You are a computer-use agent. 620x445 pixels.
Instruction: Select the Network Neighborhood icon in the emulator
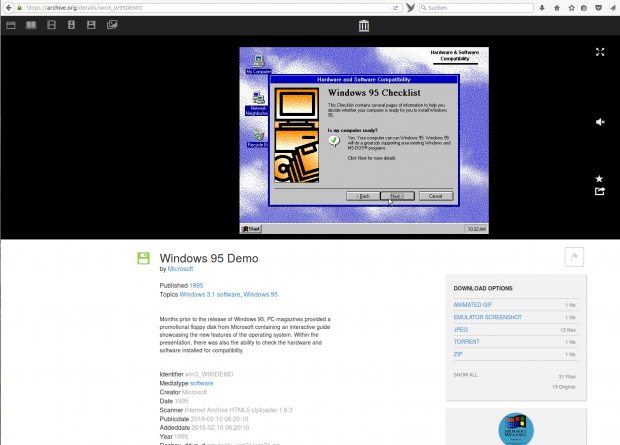tap(257, 104)
